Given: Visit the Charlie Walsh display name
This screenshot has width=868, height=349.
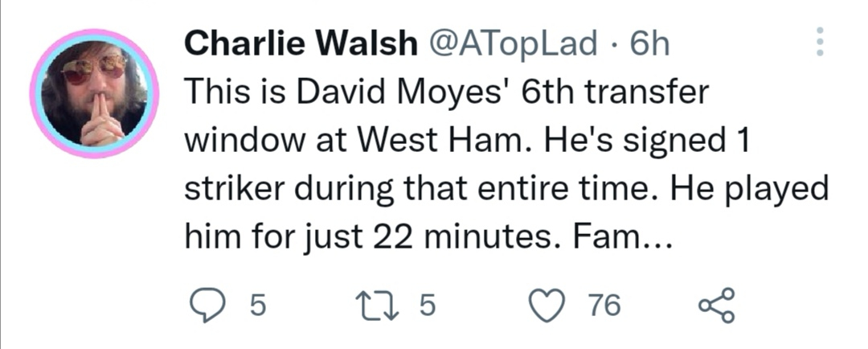Looking at the screenshot, I should (x=300, y=43).
